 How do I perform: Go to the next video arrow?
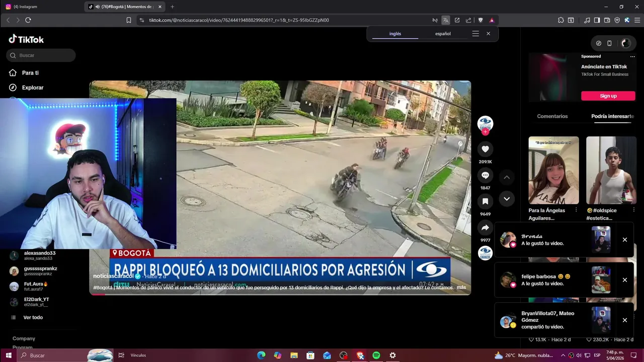(x=507, y=199)
